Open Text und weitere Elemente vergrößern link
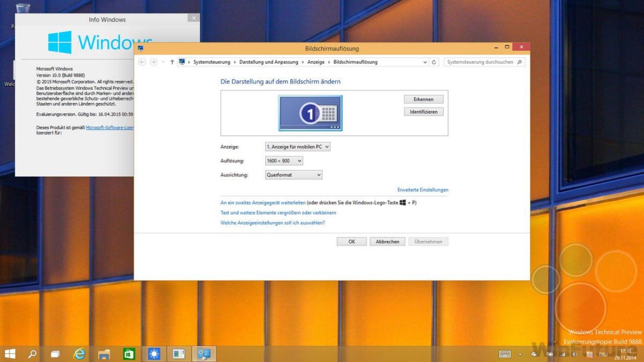The image size is (644, 362). (x=278, y=213)
